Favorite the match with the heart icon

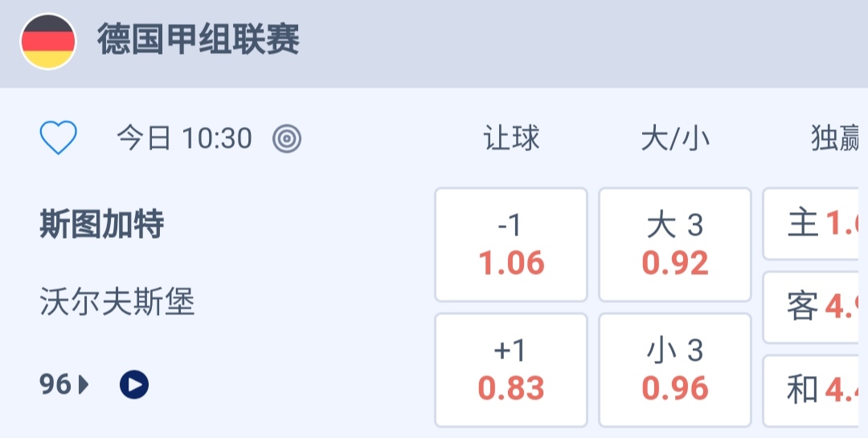(59, 138)
